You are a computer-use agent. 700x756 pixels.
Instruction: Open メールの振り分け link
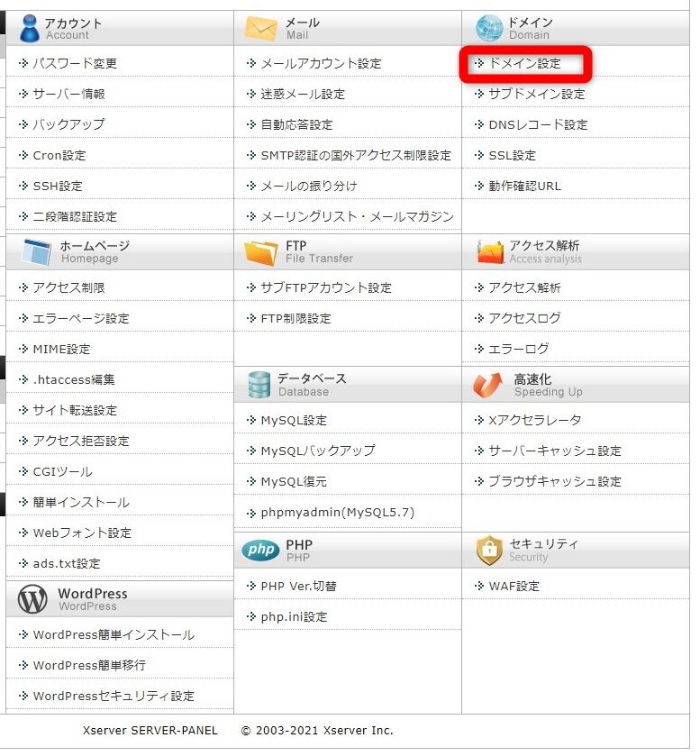point(309,187)
